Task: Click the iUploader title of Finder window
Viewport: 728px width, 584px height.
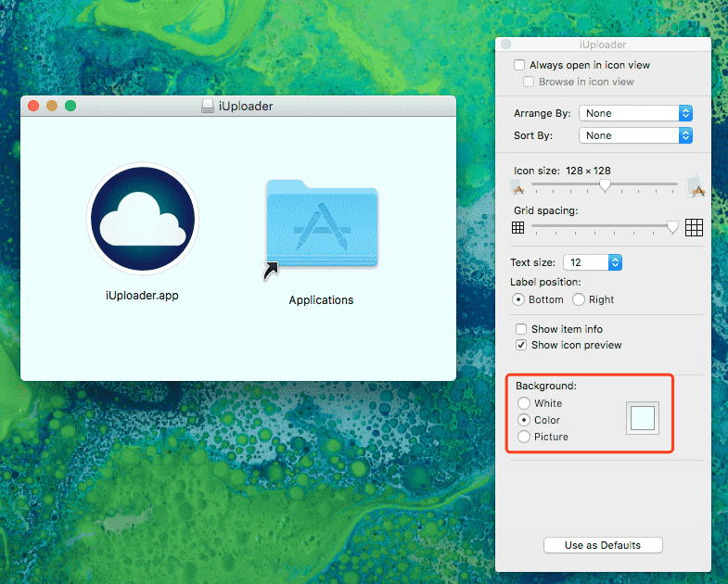Action: 246,107
